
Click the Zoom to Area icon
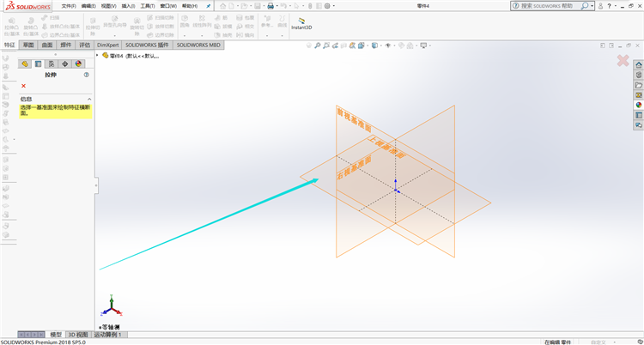(x=326, y=45)
